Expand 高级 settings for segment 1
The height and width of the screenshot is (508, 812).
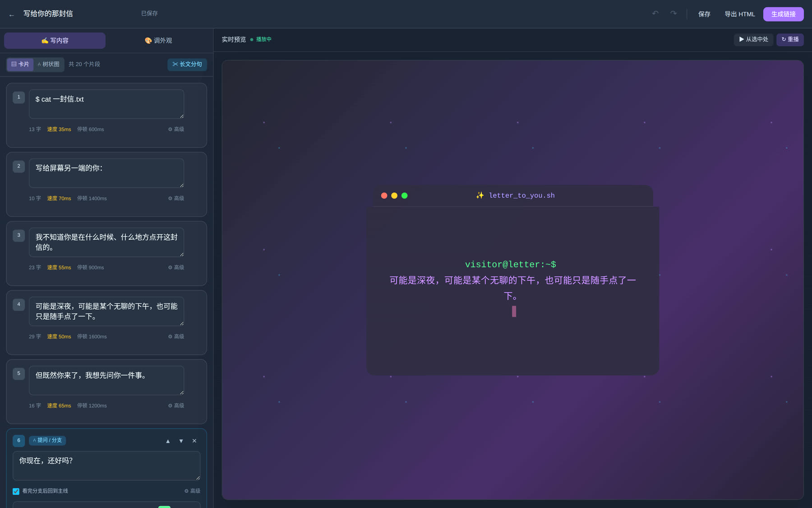point(176,129)
